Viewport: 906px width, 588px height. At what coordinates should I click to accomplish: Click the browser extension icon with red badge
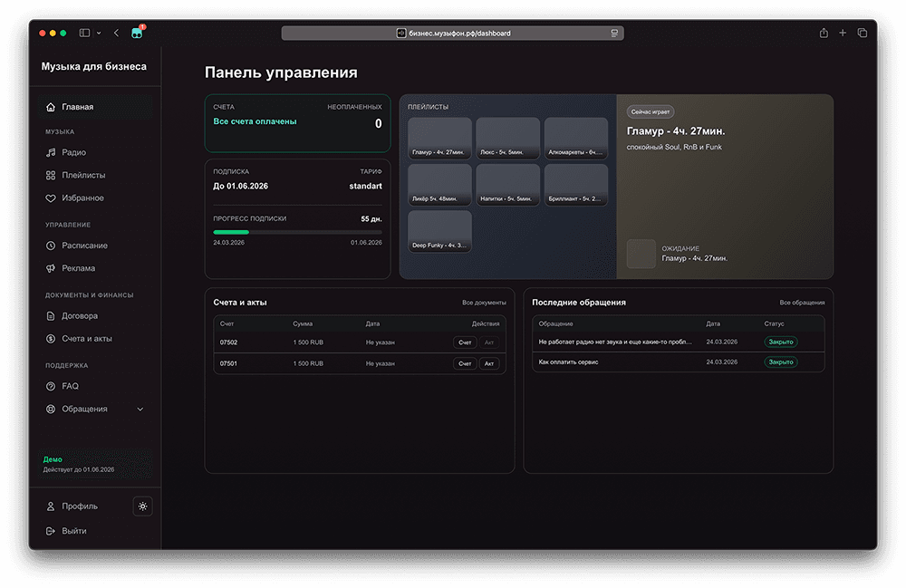(x=137, y=33)
